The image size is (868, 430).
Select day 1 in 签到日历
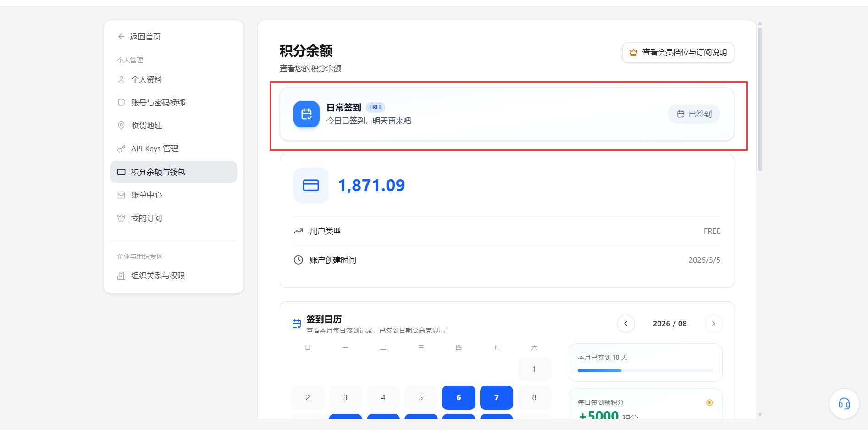click(534, 369)
